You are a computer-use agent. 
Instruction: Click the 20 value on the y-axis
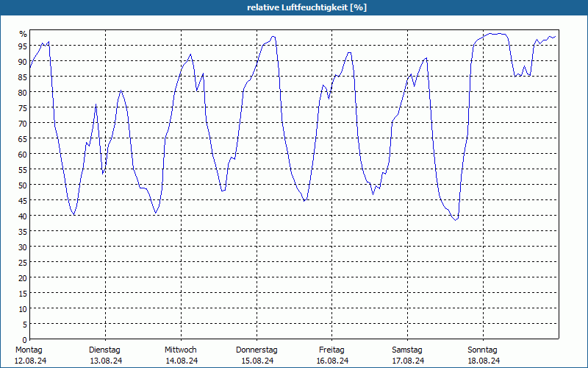tap(23, 278)
